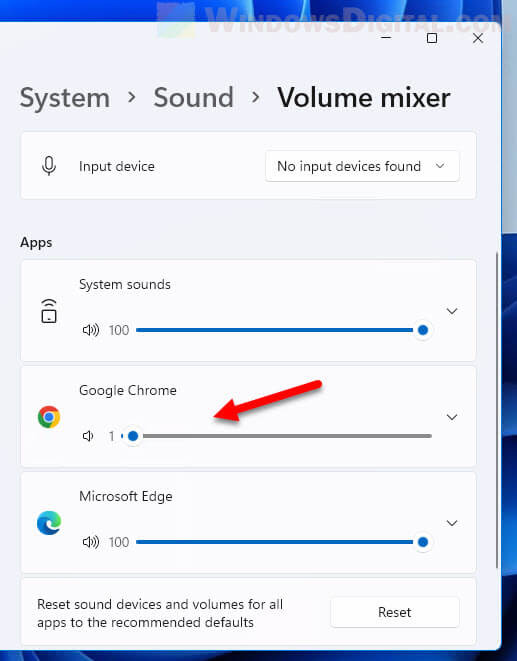Image resolution: width=517 pixels, height=661 pixels.
Task: Click the Microsoft Edge volume value 100
Action: 119,542
